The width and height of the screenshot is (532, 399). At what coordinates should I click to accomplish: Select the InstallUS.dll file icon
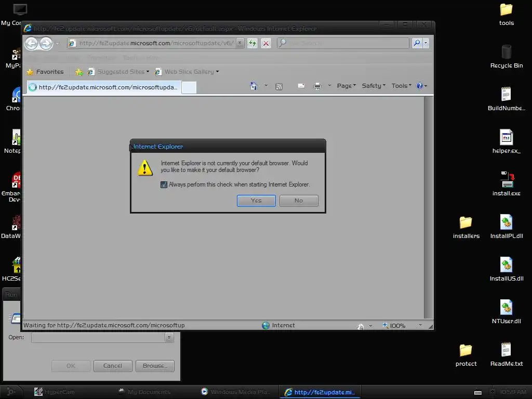point(506,270)
